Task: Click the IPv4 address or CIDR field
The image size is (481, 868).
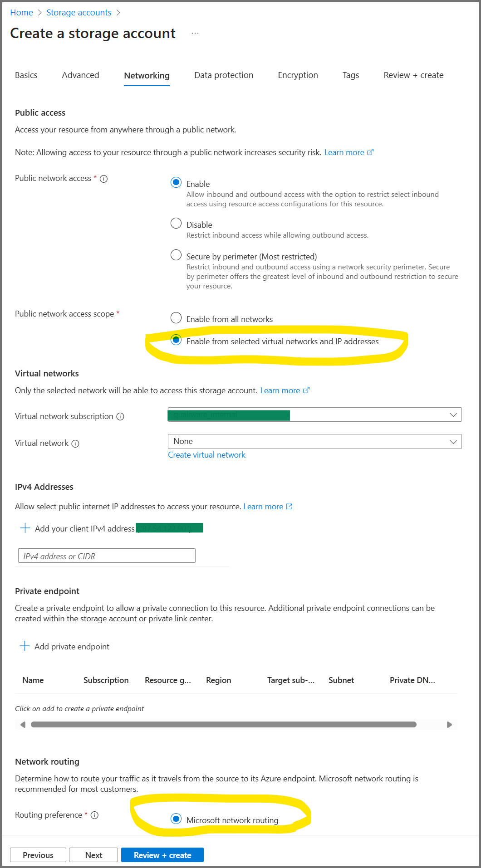Action: pos(107,556)
